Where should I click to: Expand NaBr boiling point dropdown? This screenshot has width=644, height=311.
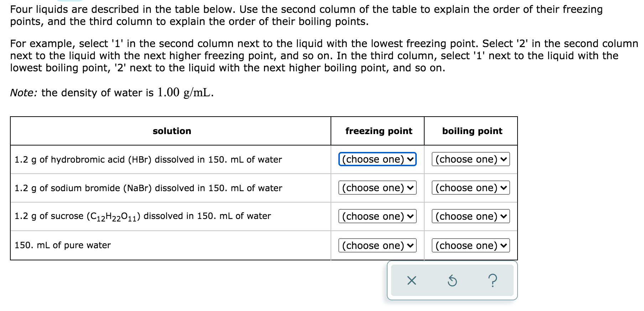coord(471,188)
